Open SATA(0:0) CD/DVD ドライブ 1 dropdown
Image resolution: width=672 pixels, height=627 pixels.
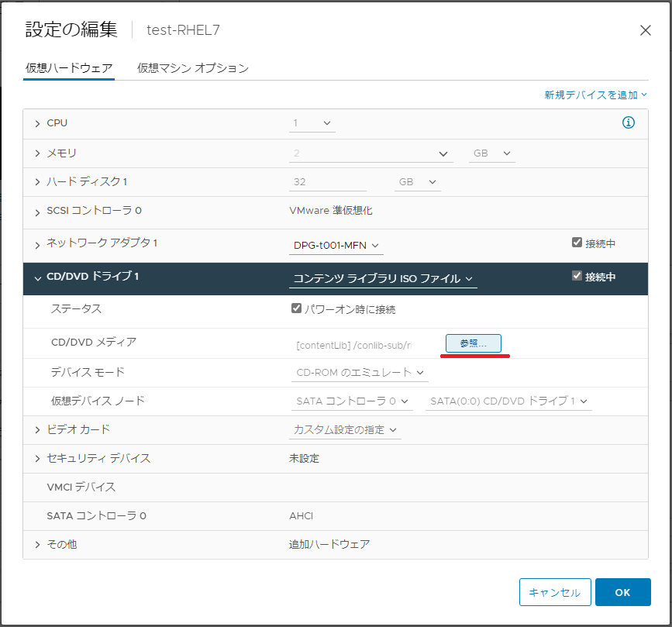pyautogui.click(x=508, y=401)
